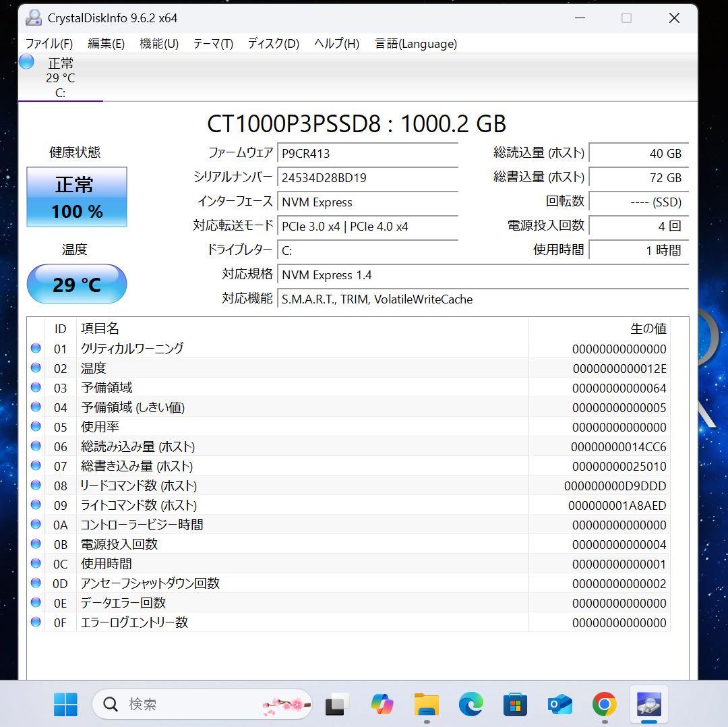Click the serial number field 24534D28BD19
Viewport: 728px width, 727px height.
[x=368, y=177]
